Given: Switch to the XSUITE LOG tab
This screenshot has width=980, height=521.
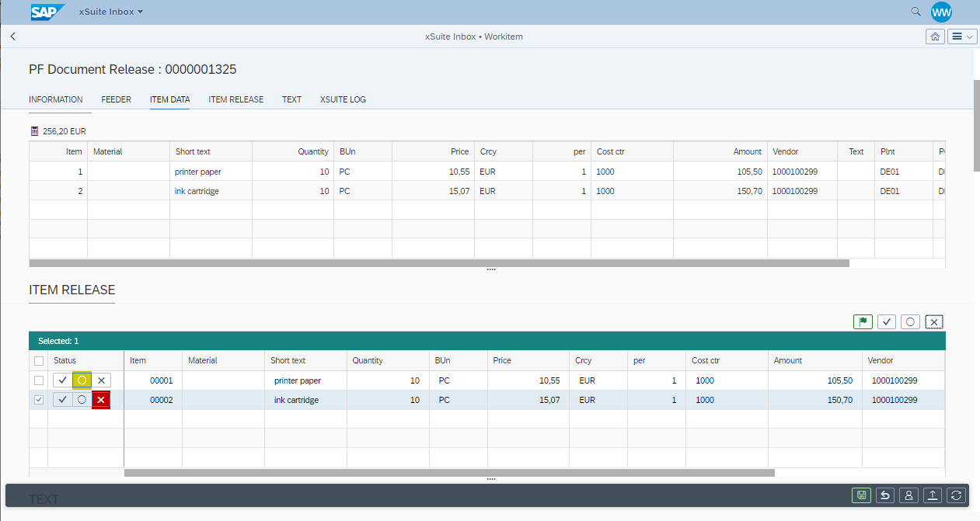Looking at the screenshot, I should click(343, 99).
